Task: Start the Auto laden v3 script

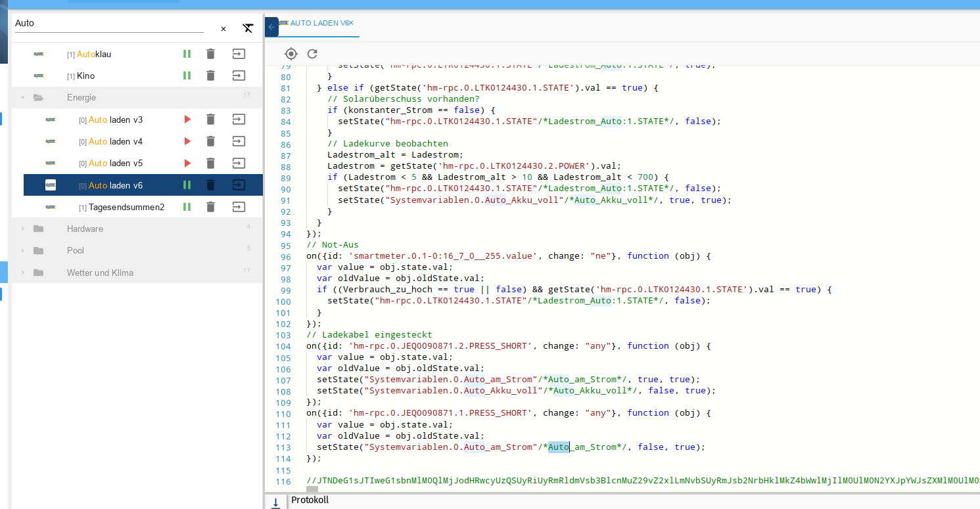Action: click(187, 120)
